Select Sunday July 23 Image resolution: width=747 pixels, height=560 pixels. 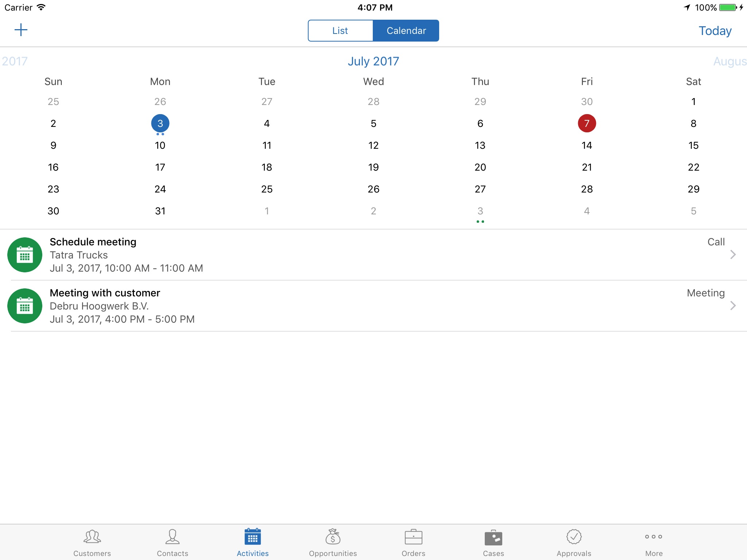(53, 189)
